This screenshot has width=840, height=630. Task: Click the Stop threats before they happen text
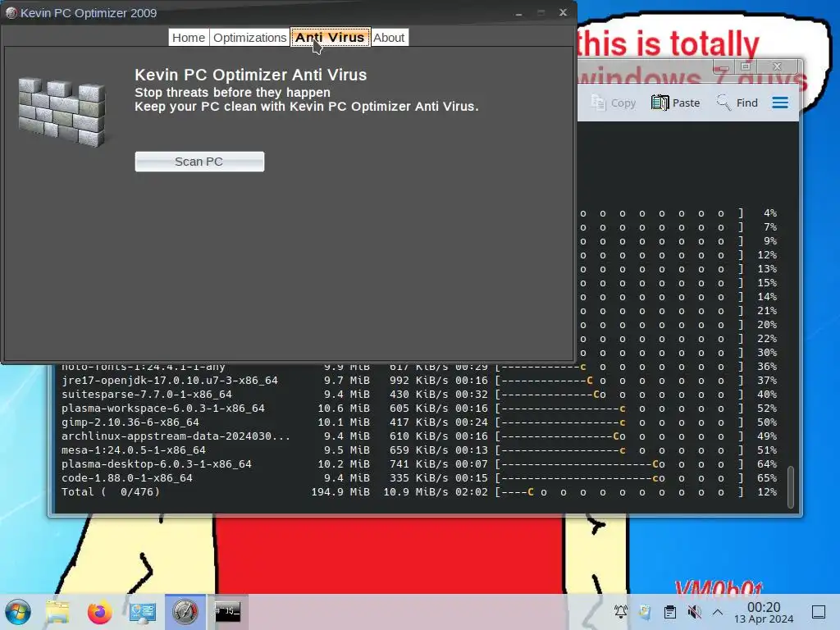click(232, 92)
